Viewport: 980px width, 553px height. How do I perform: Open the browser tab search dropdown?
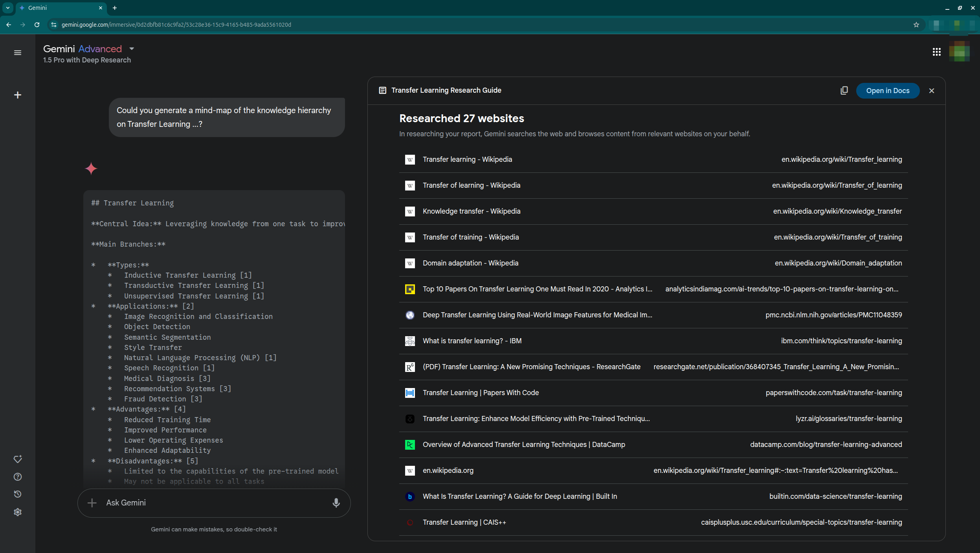click(8, 8)
